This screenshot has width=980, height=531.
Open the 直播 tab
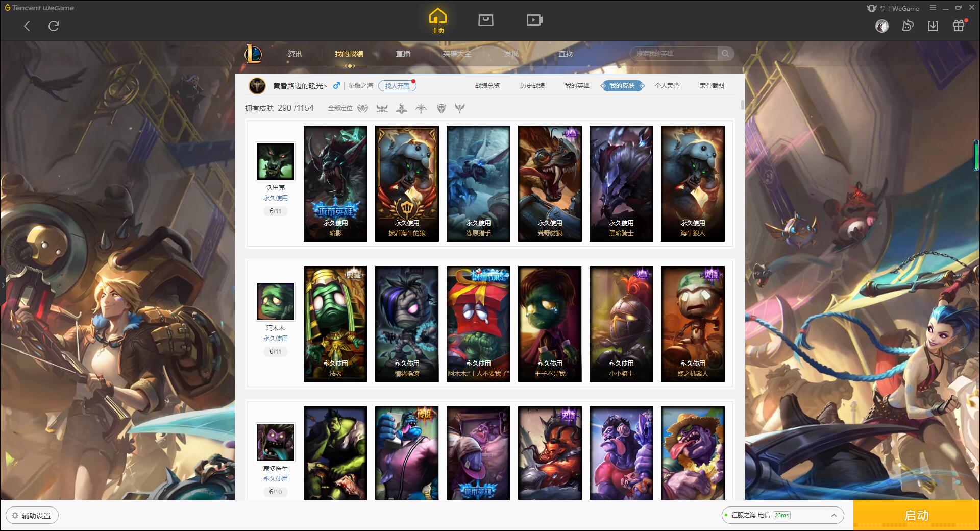click(403, 54)
